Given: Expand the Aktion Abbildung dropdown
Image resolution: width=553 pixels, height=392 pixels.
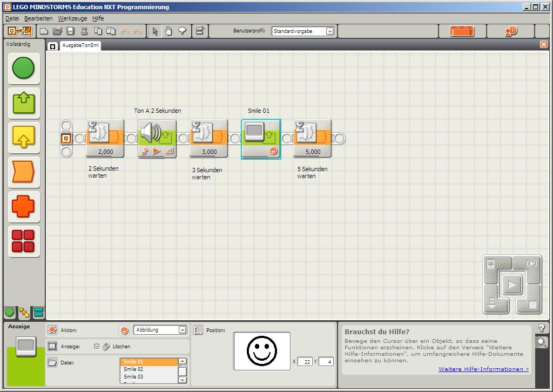Looking at the screenshot, I should pos(182,330).
